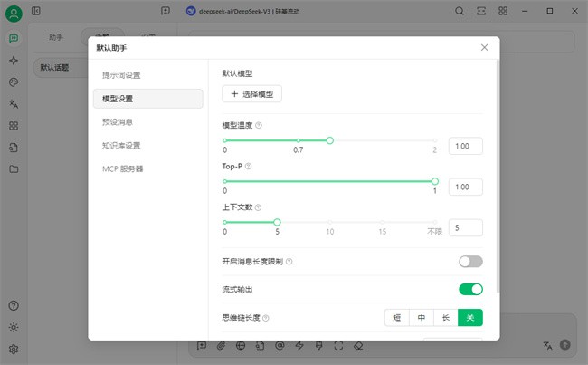The height and width of the screenshot is (365, 588).
Task: Switch theme with the sun icon
Action: click(x=14, y=328)
